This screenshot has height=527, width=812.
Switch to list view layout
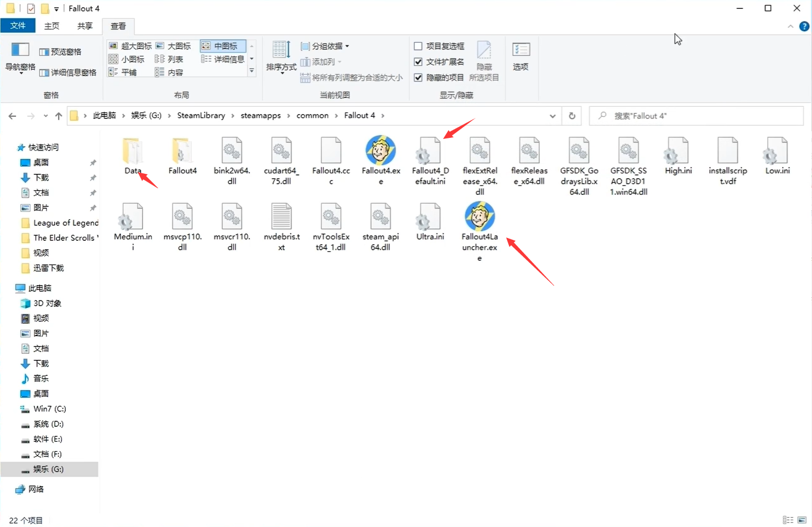169,59
